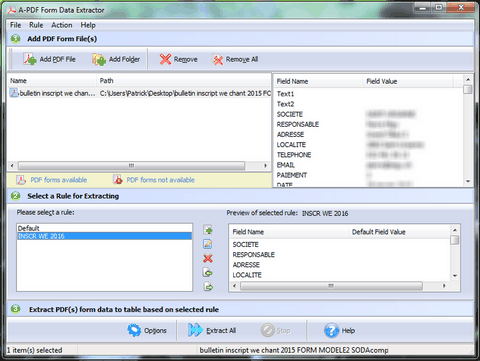Click the PDF forms available legend icon
This screenshot has width=480, height=361.
point(21,180)
